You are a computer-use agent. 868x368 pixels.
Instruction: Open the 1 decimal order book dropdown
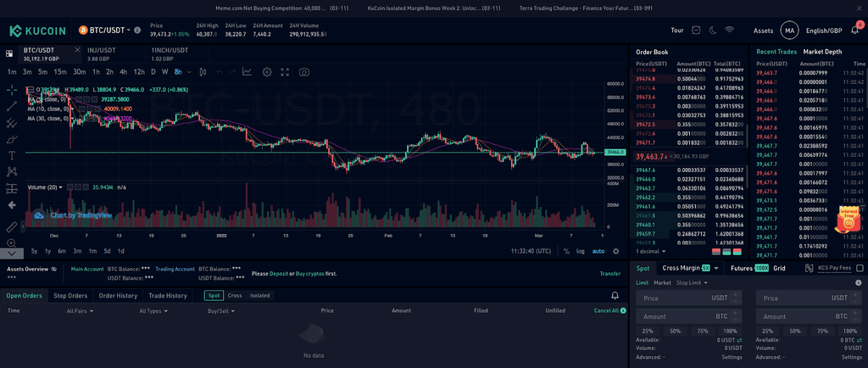point(649,251)
